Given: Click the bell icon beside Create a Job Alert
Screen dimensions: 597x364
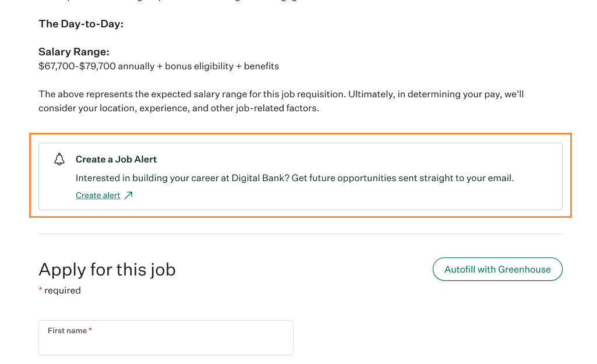Looking at the screenshot, I should point(59,159).
